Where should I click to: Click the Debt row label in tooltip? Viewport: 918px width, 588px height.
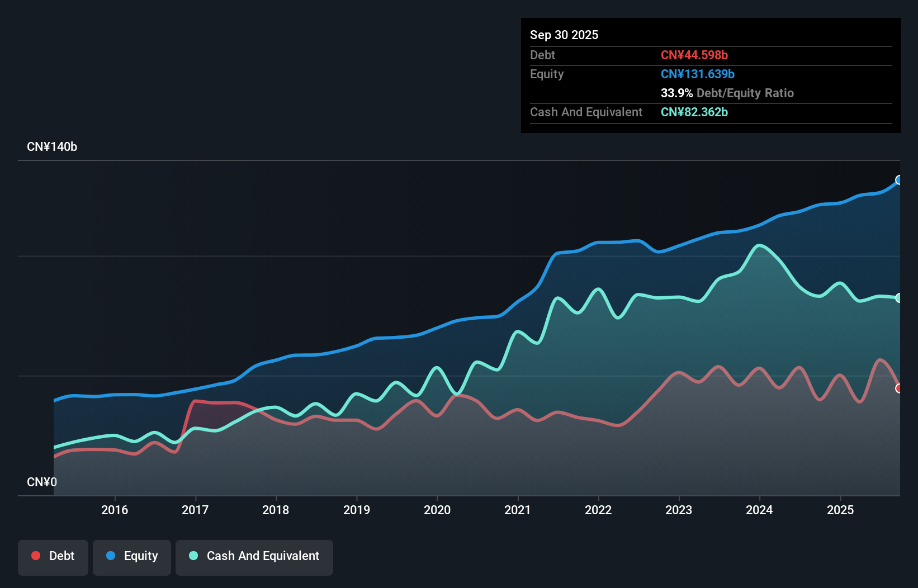[x=542, y=55]
